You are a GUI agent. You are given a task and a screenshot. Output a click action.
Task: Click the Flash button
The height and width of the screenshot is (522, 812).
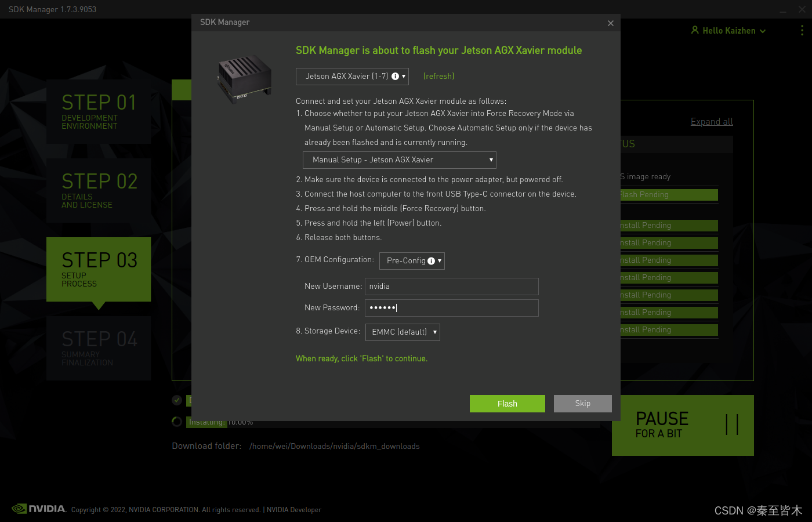(507, 404)
